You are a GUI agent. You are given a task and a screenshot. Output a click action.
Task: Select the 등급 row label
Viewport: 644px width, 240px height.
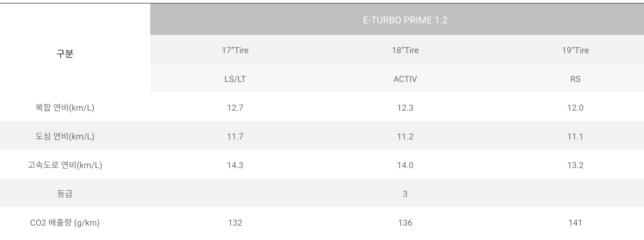point(65,194)
